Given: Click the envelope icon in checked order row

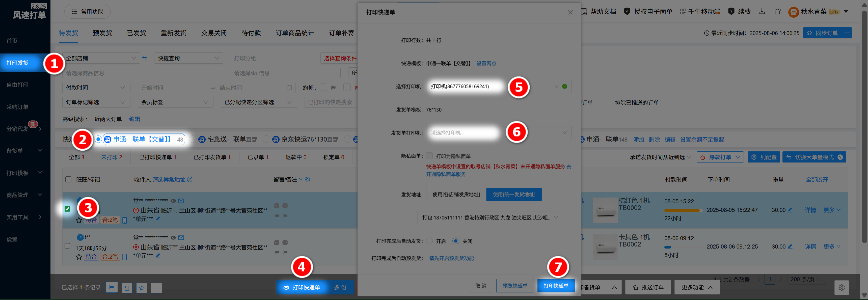Looking at the screenshot, I should point(181,201).
